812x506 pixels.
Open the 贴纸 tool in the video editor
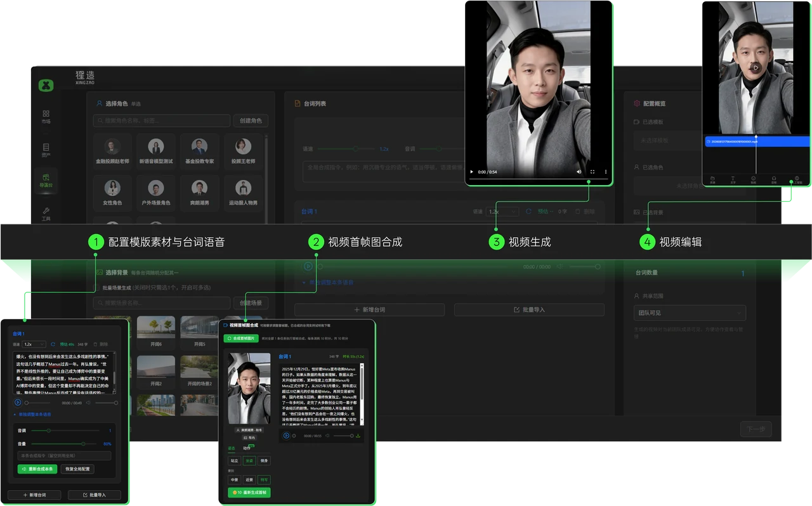click(x=753, y=179)
